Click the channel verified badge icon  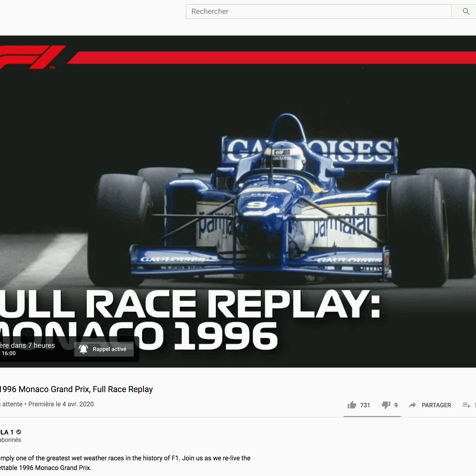(19, 432)
